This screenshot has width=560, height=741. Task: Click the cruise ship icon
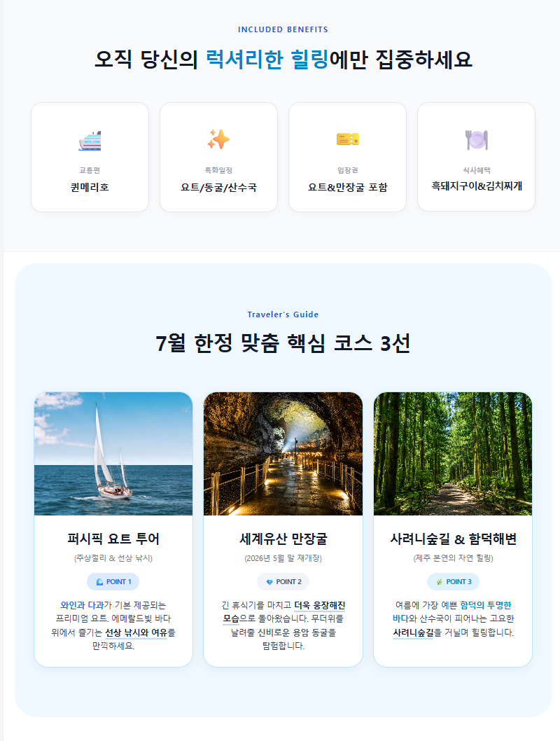tap(90, 141)
